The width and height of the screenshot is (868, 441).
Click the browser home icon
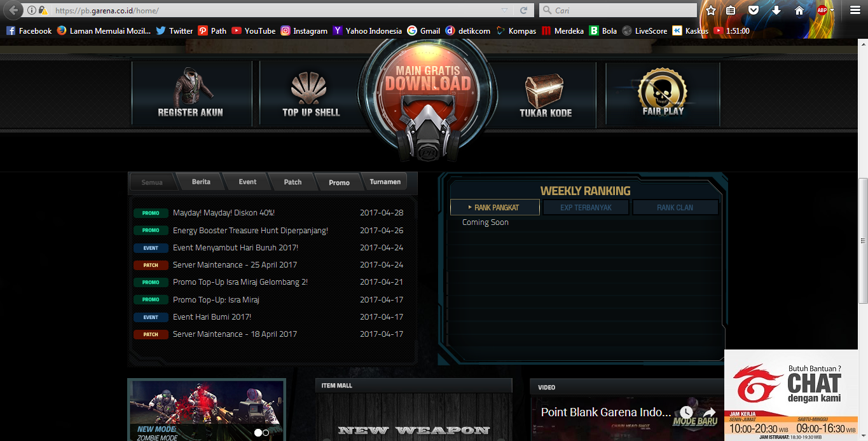[x=799, y=10]
